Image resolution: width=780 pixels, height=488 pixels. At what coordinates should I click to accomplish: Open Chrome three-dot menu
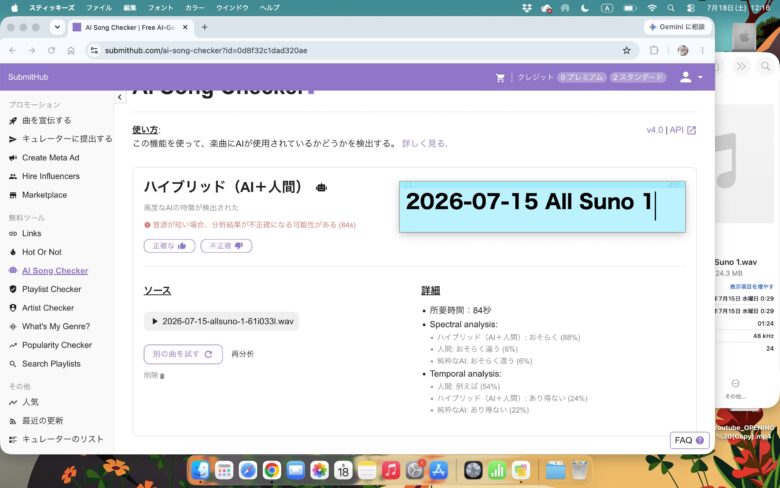(702, 50)
